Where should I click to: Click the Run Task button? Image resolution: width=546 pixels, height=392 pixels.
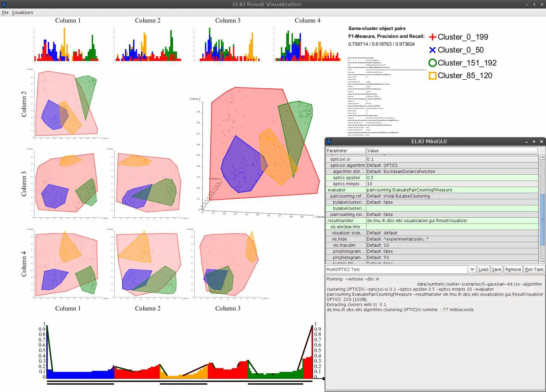[x=534, y=269]
